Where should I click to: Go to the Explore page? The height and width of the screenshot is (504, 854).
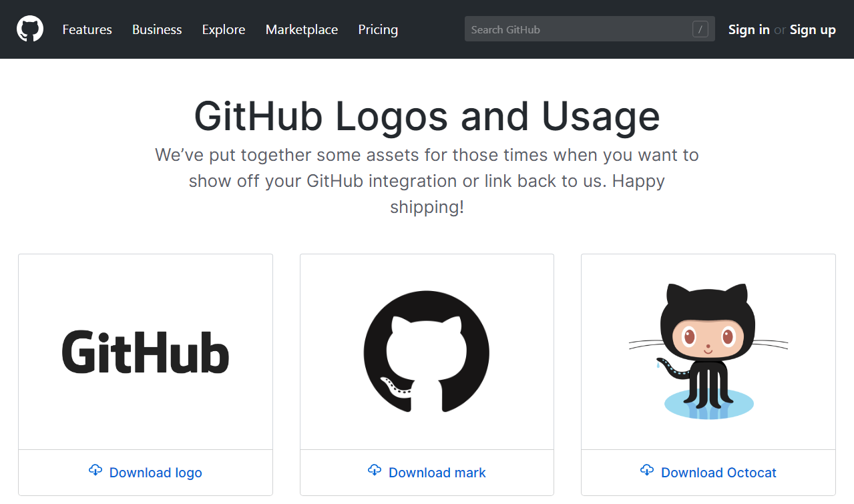point(224,29)
